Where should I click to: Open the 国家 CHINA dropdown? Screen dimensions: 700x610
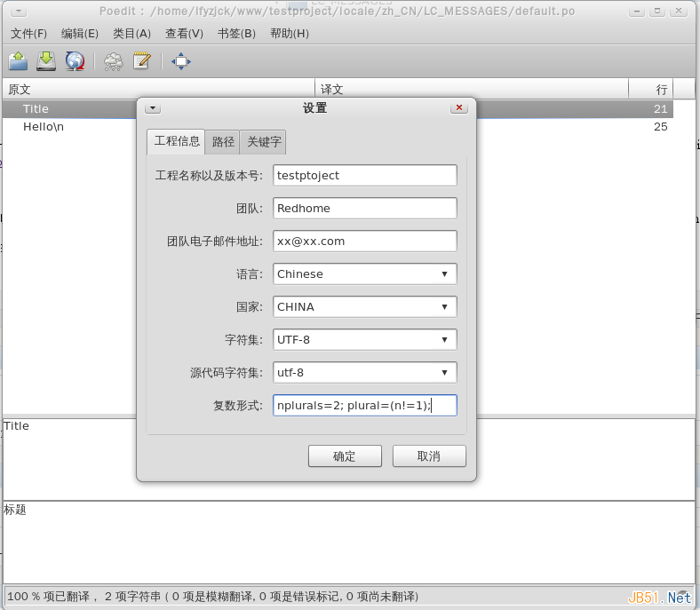point(365,307)
